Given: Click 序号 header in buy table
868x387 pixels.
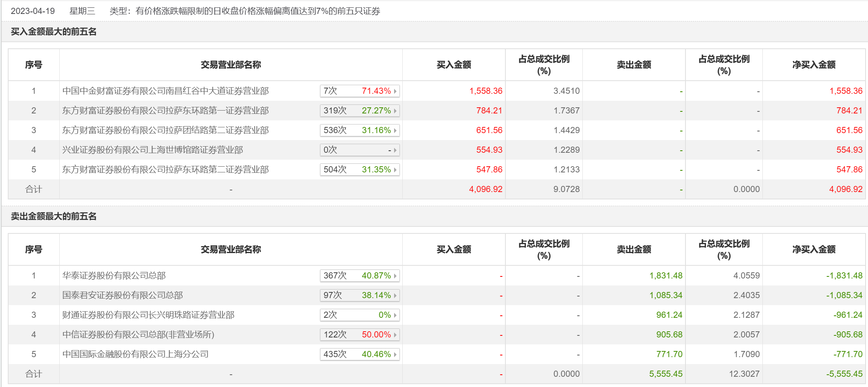Looking at the screenshot, I should coord(34,65).
